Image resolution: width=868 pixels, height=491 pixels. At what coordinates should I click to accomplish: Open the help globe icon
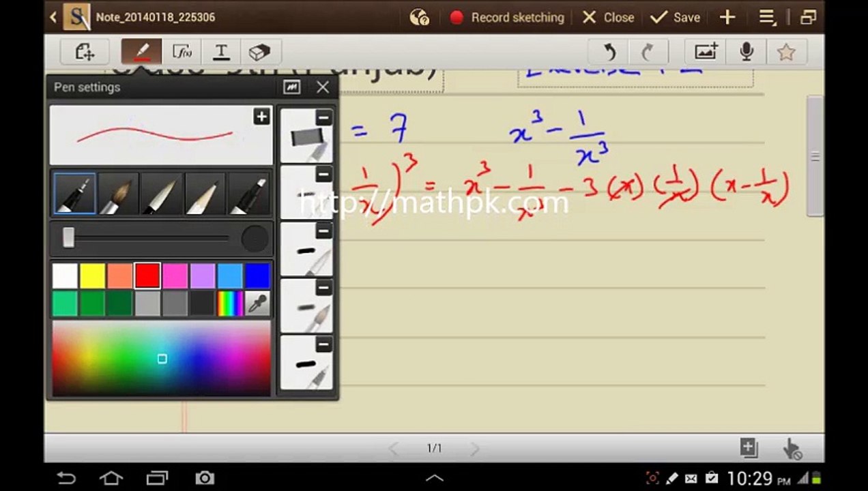(x=419, y=17)
